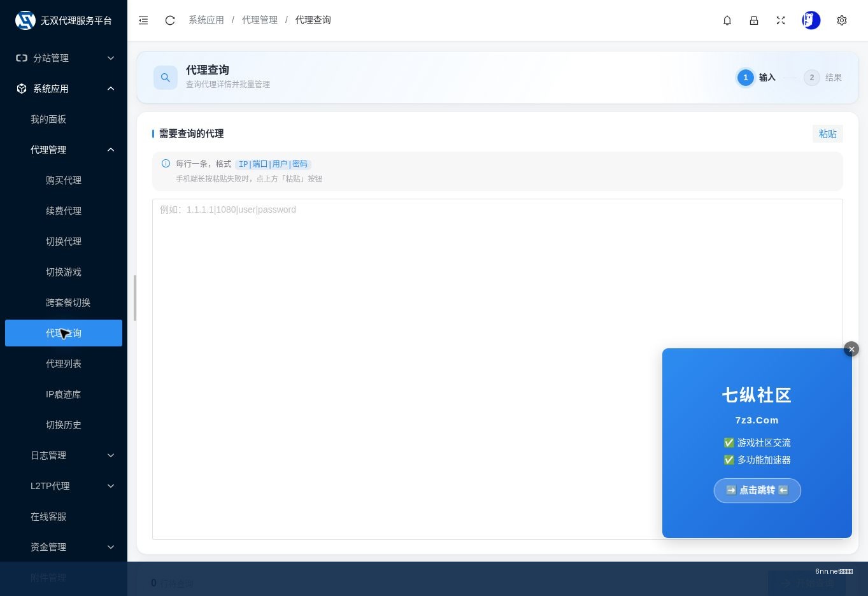Click step 1 输入 indicator

point(757,78)
